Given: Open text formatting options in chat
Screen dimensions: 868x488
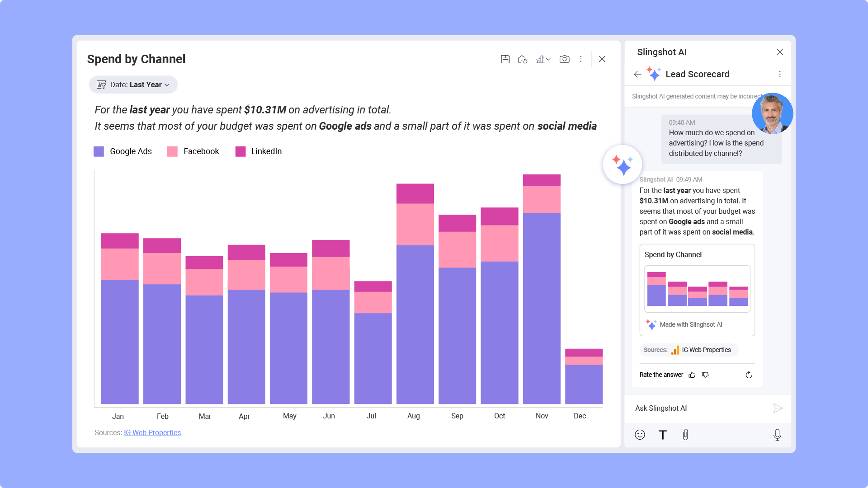Looking at the screenshot, I should 663,435.
